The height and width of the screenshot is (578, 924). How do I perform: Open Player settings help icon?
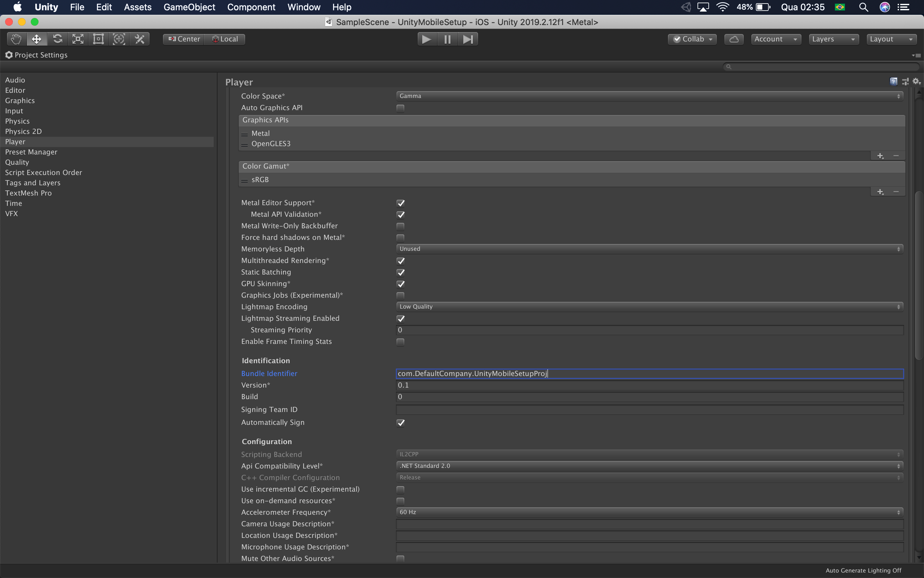pyautogui.click(x=894, y=82)
